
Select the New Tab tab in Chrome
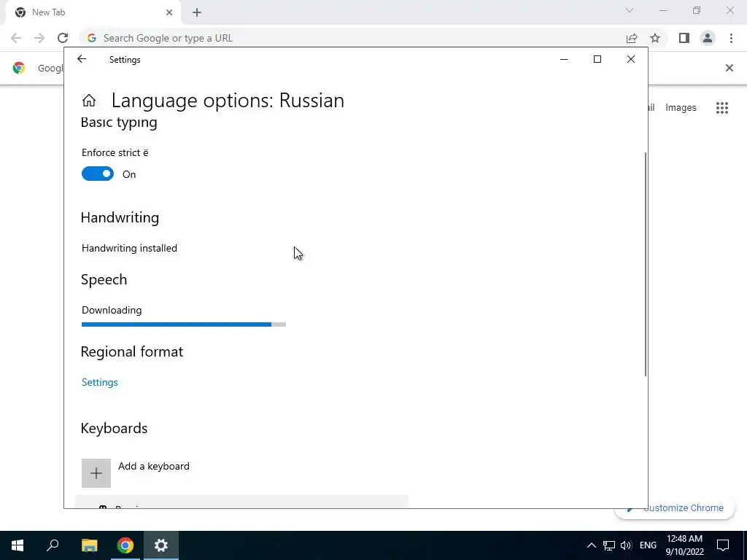coord(93,12)
